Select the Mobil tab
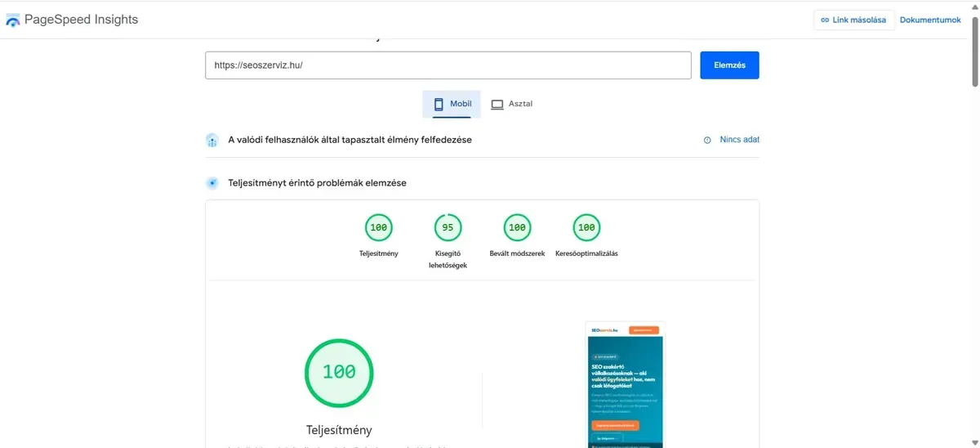Image resolution: width=980 pixels, height=448 pixels. 452,105
